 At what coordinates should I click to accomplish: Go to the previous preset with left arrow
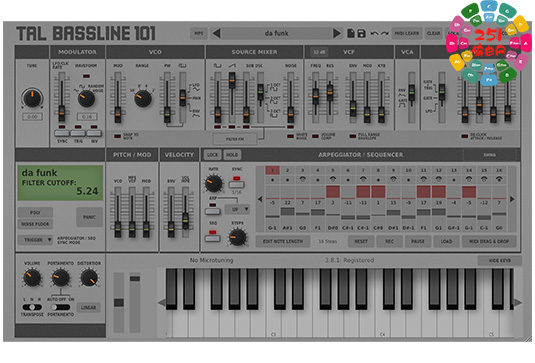216,33
